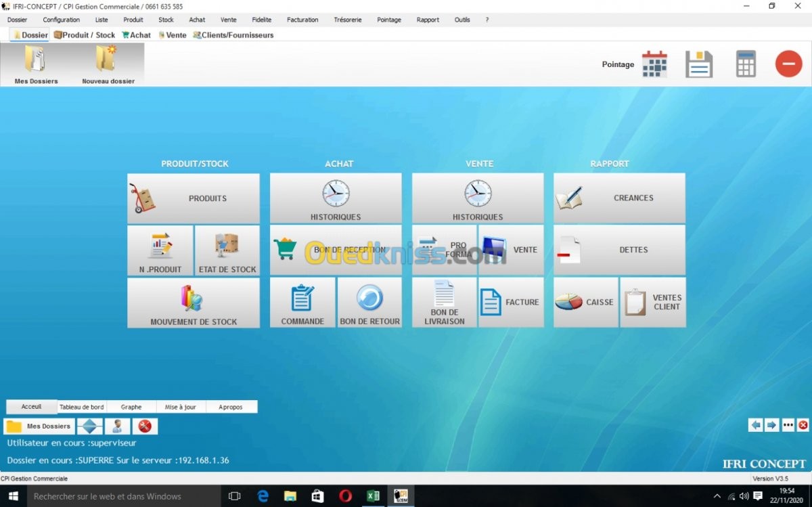The height and width of the screenshot is (507, 812).
Task: Open the Clients/Fournisseurs toolbar tab
Action: coord(233,35)
